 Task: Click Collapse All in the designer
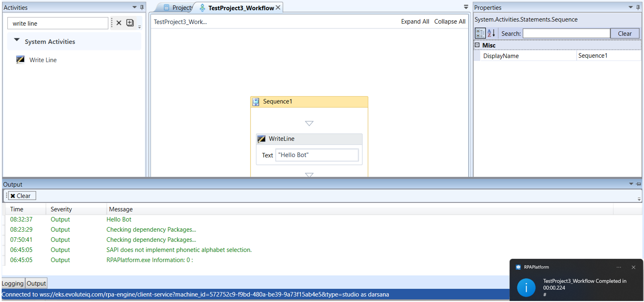tap(450, 22)
